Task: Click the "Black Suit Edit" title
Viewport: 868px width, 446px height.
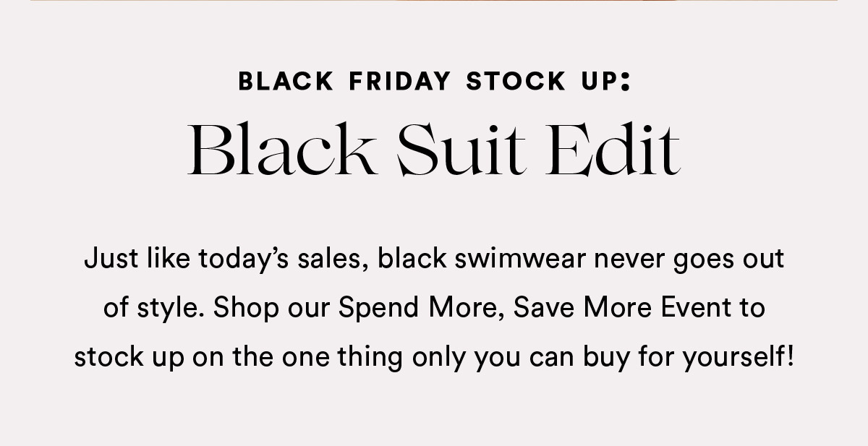Action: point(434,151)
